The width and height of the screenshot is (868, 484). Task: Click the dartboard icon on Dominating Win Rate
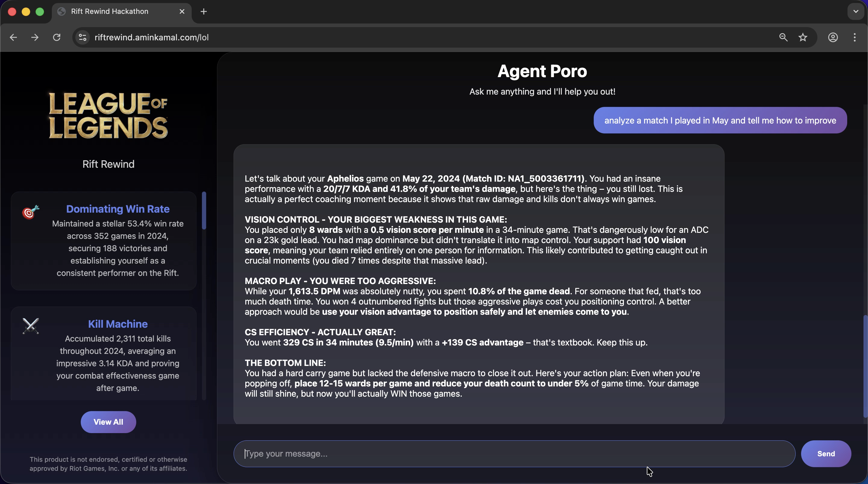[31, 212]
